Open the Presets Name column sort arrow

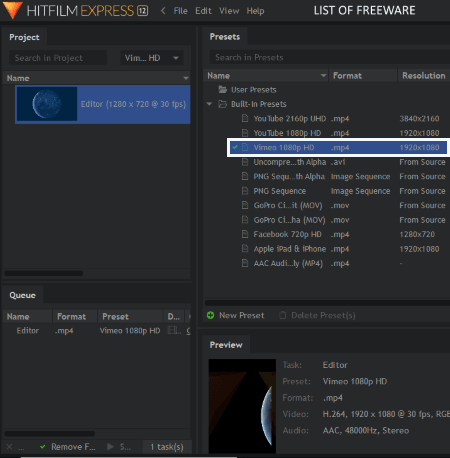pyautogui.click(x=323, y=76)
